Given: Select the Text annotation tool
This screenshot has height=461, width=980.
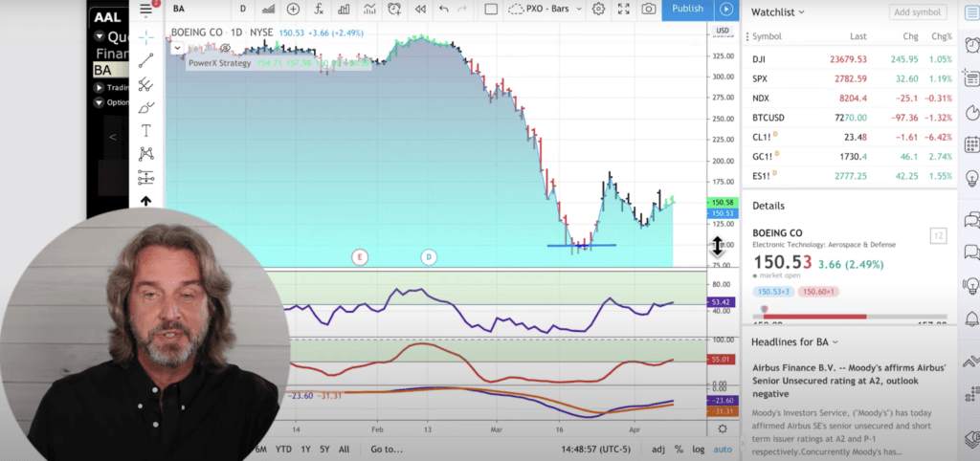Looking at the screenshot, I should [145, 131].
